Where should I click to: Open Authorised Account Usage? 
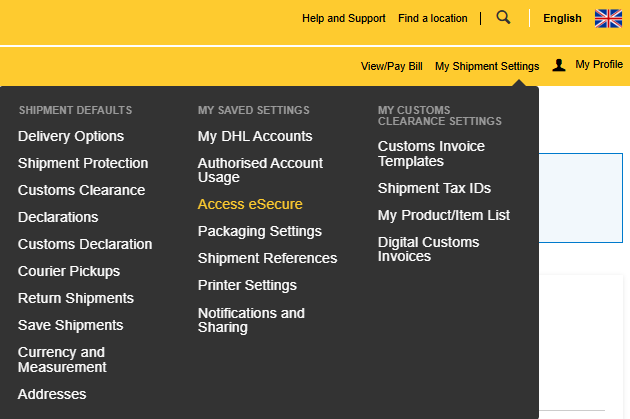pyautogui.click(x=260, y=170)
